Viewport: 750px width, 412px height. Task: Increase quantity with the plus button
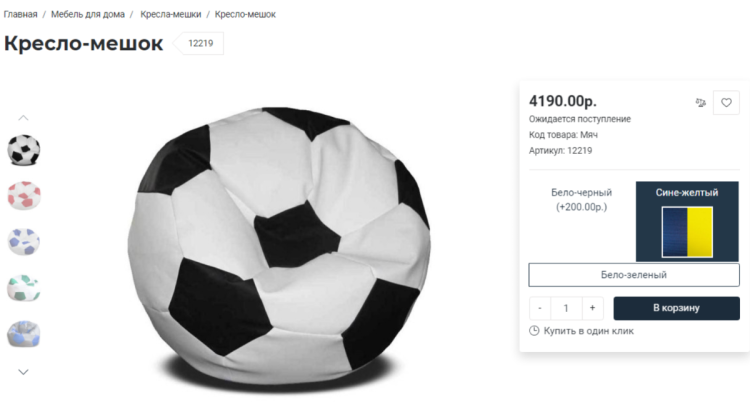(x=592, y=308)
